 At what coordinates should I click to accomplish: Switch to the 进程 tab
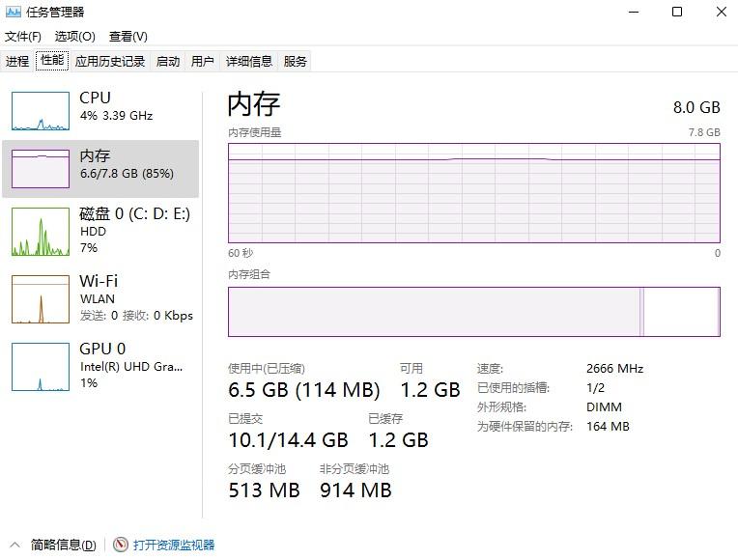tap(17, 61)
